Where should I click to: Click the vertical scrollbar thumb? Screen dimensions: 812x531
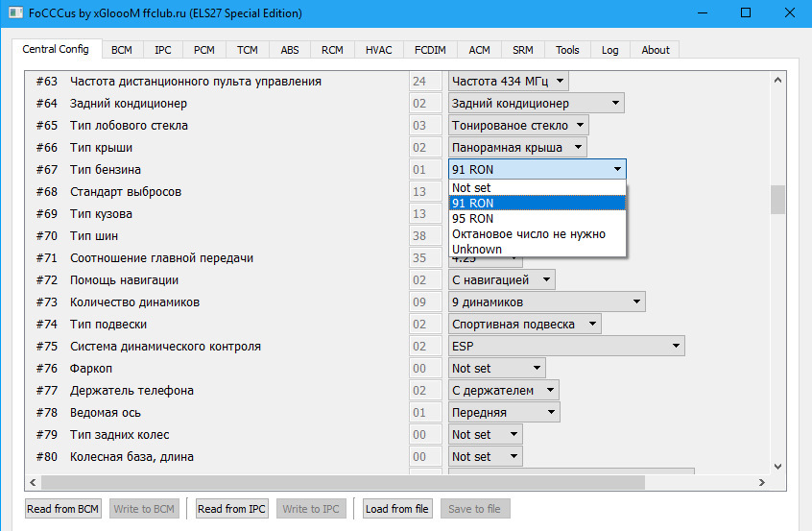[x=777, y=200]
